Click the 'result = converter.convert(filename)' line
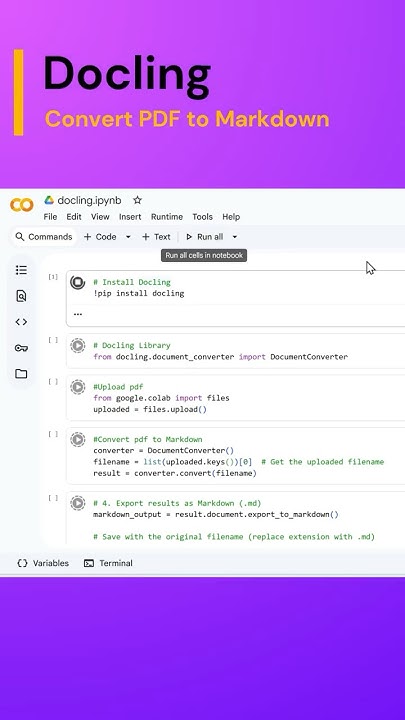 coord(174,473)
